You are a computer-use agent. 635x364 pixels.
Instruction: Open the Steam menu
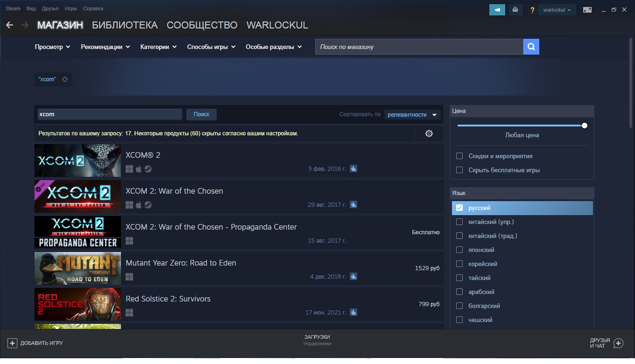click(13, 8)
